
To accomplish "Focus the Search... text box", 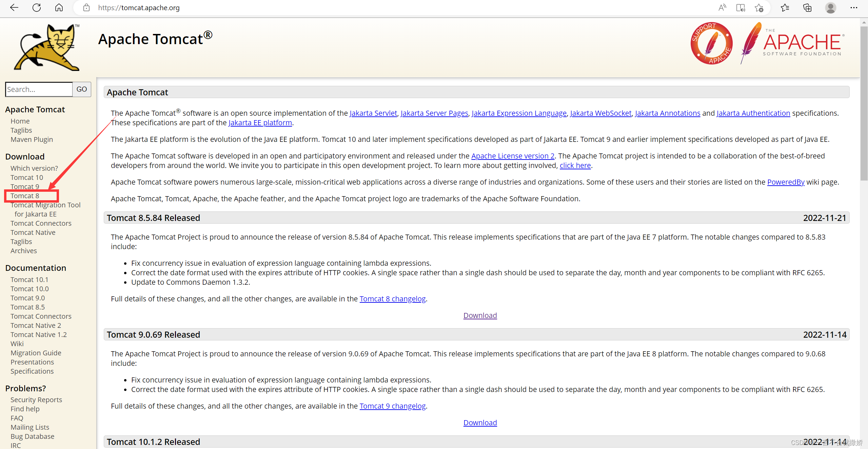I will 39,89.
